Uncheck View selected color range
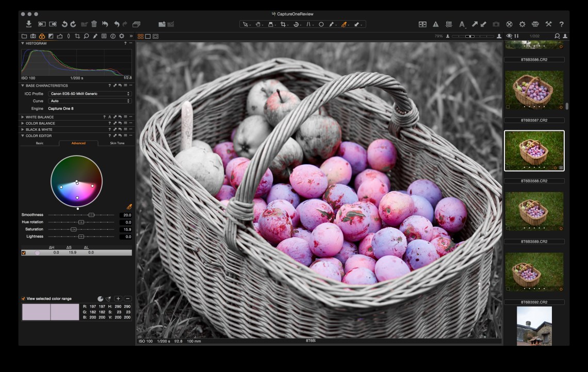This screenshot has height=372, width=588. (x=23, y=299)
